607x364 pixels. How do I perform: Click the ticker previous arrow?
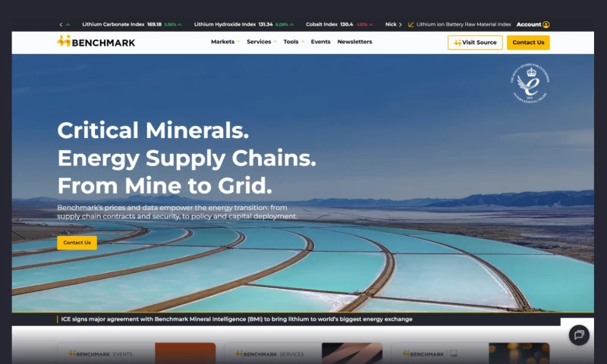61,24
